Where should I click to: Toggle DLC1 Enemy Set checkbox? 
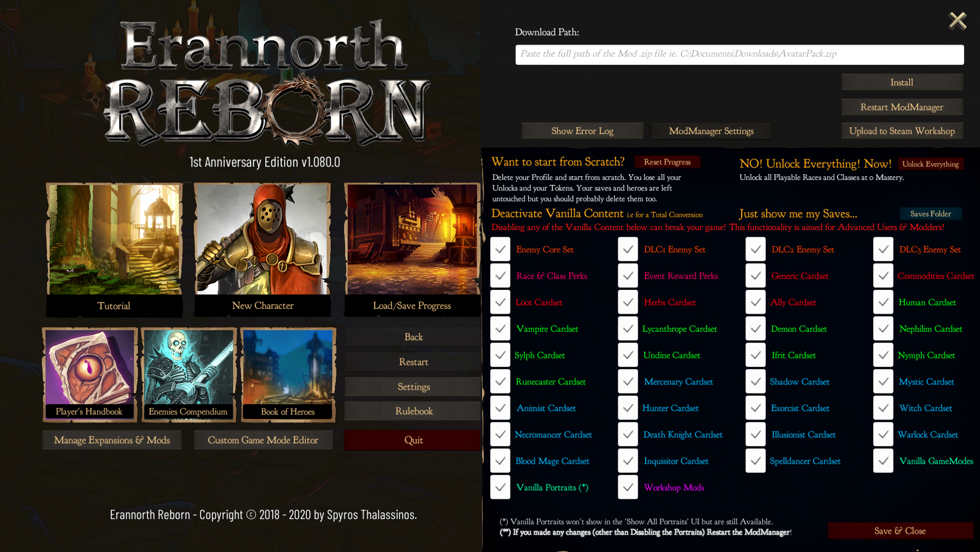(x=628, y=249)
